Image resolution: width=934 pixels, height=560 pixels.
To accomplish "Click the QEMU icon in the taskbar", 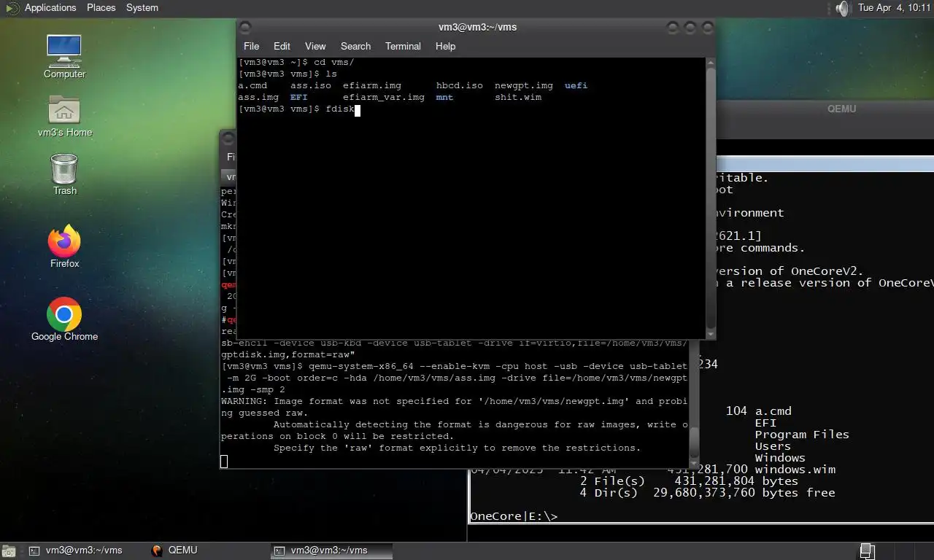I will pyautogui.click(x=157, y=551).
